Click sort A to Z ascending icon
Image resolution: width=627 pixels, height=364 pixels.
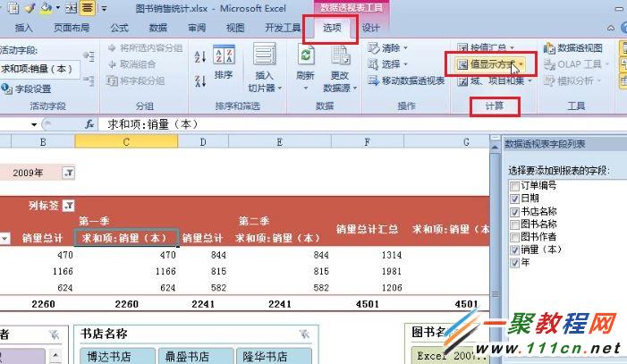click(200, 56)
